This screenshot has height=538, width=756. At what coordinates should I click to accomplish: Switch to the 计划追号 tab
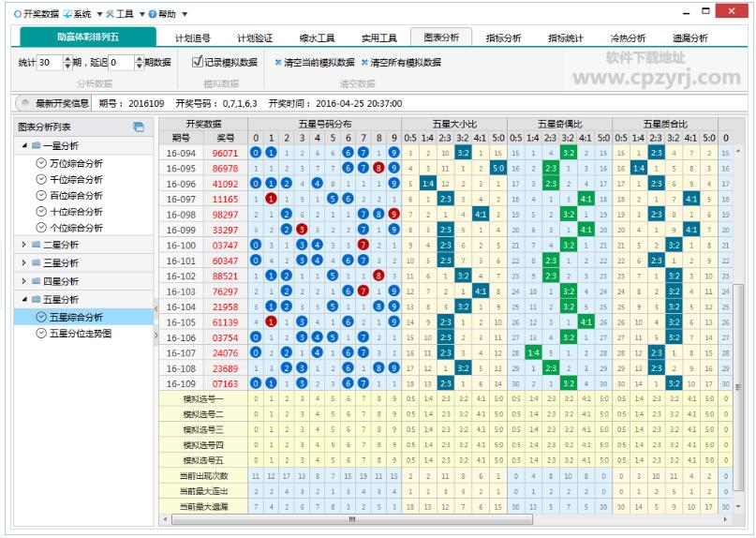pos(192,38)
